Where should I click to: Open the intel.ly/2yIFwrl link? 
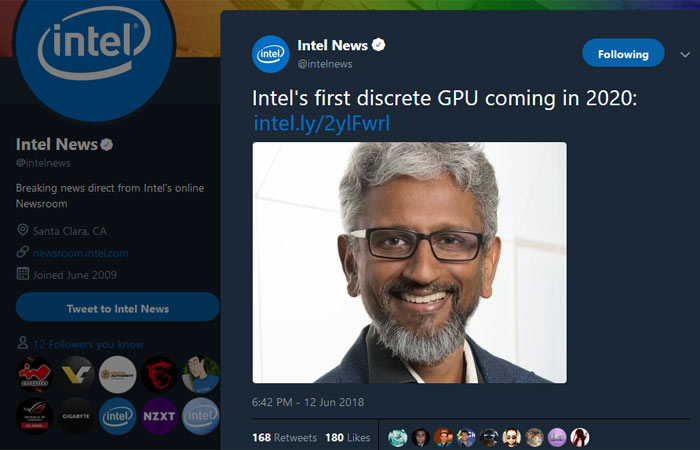click(x=321, y=123)
